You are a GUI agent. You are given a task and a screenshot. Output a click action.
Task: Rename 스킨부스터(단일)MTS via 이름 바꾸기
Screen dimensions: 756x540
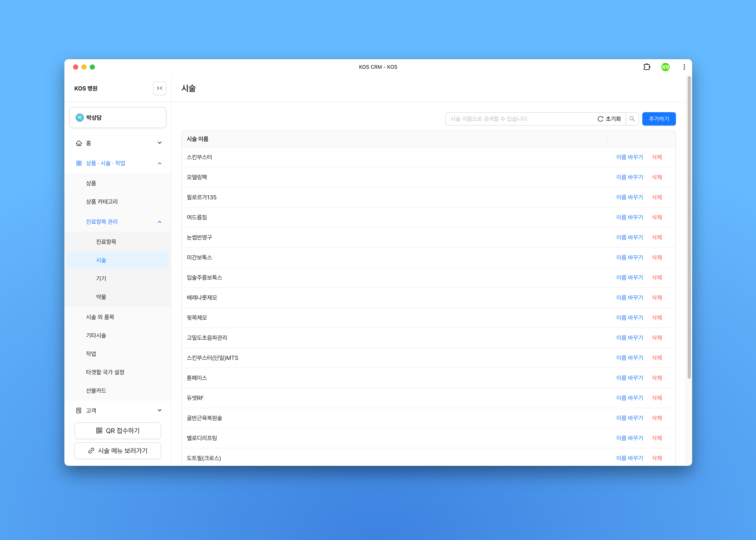630,358
